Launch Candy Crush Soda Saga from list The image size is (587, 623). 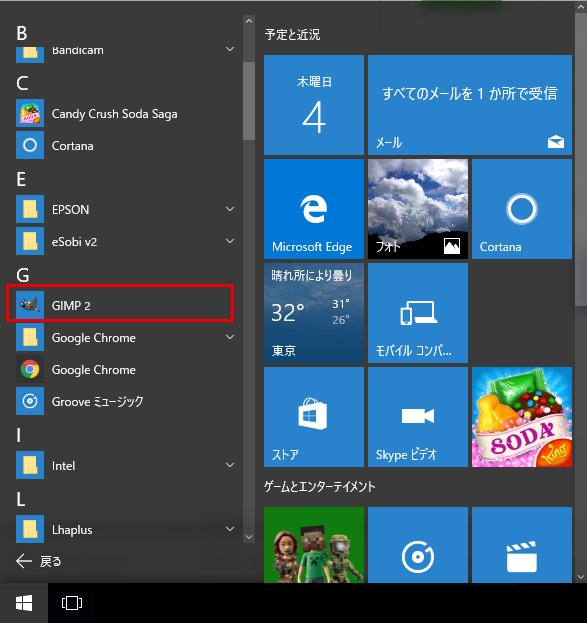coord(120,114)
